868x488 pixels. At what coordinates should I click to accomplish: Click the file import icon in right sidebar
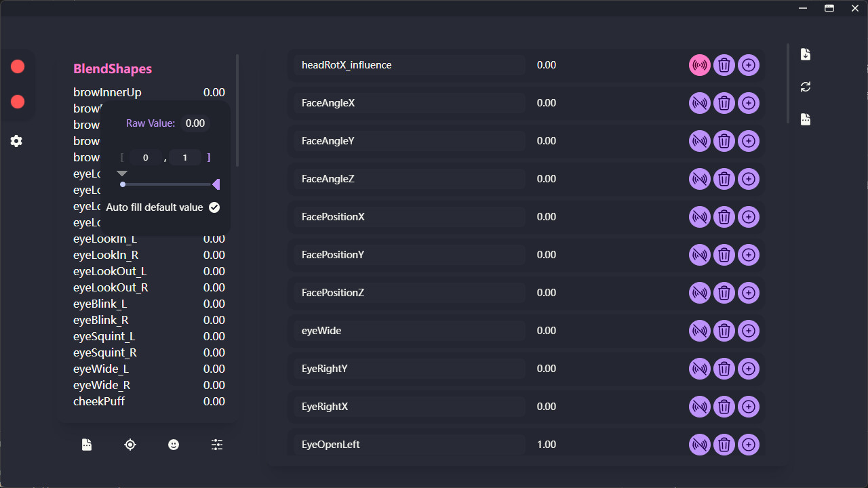pyautogui.click(x=805, y=54)
